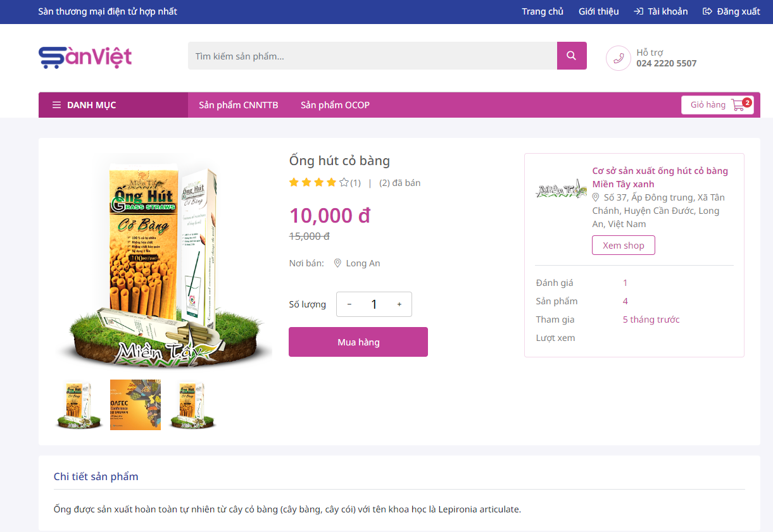Viewport: 773px width, 532px height.
Task: Click the Sản phẩm count value 4
Action: [625, 301]
